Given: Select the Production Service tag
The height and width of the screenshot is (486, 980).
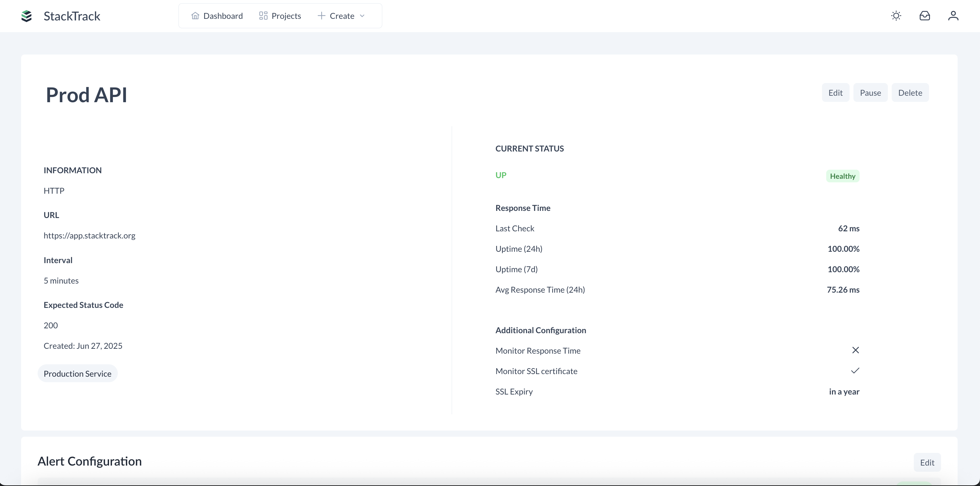Looking at the screenshot, I should (77, 373).
